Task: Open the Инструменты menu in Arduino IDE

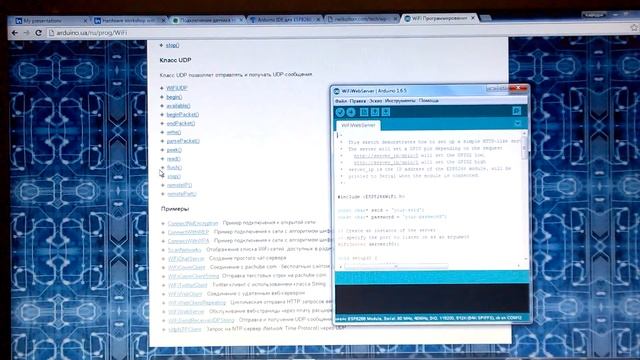Action: tap(400, 101)
